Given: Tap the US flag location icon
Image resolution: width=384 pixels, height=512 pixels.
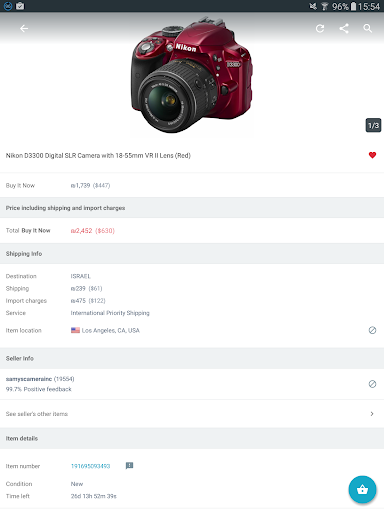Looking at the screenshot, I should click(75, 330).
